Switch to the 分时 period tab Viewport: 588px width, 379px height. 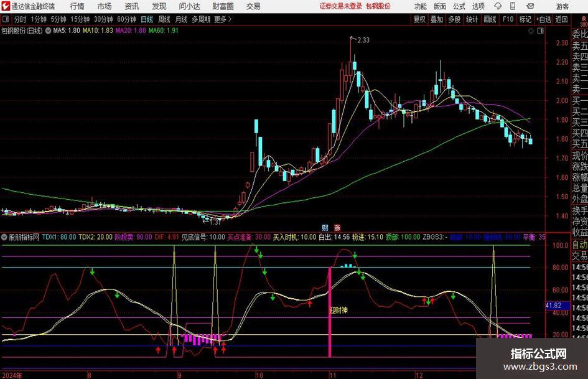(20, 19)
